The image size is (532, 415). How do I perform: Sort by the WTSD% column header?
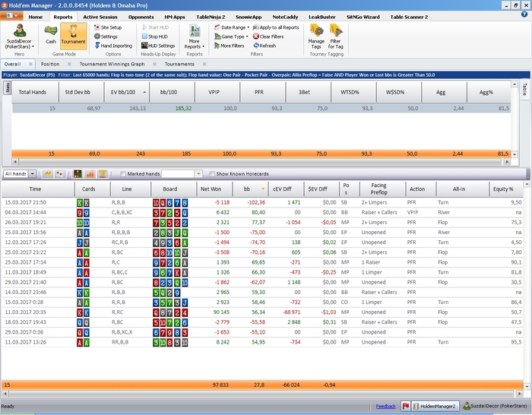click(353, 92)
